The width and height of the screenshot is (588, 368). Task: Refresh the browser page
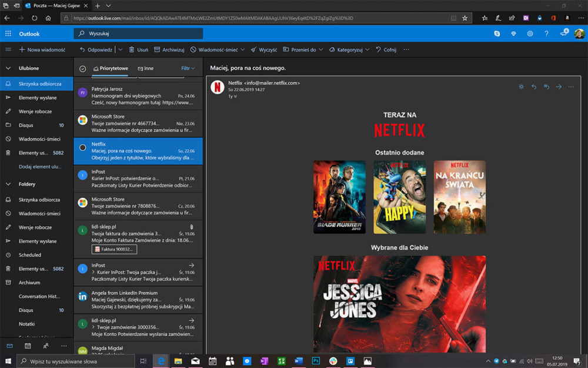click(x=34, y=18)
